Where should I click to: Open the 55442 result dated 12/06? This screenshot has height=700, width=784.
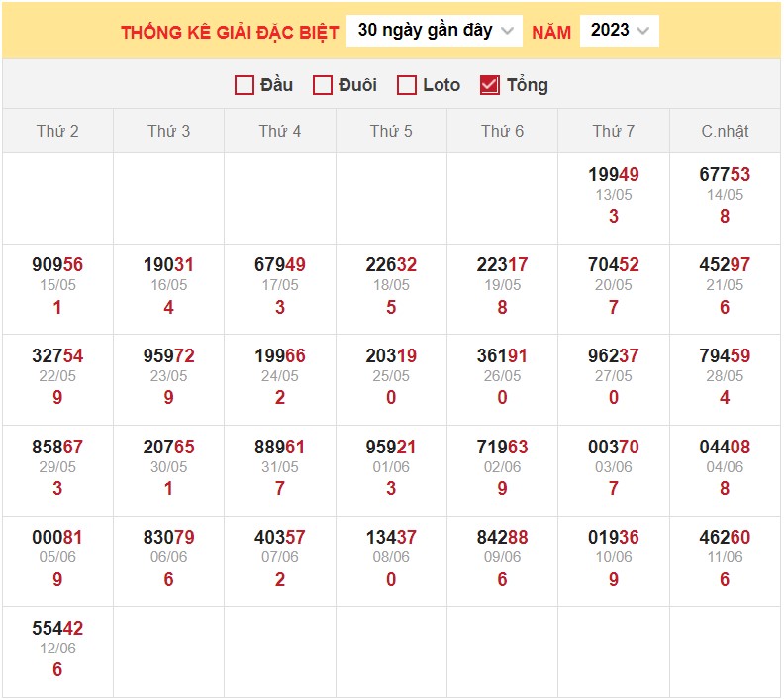tap(57, 629)
